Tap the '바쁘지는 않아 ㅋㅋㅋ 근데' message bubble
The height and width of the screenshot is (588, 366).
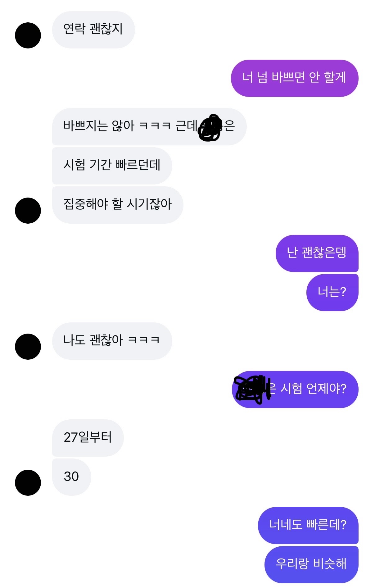pos(149,127)
